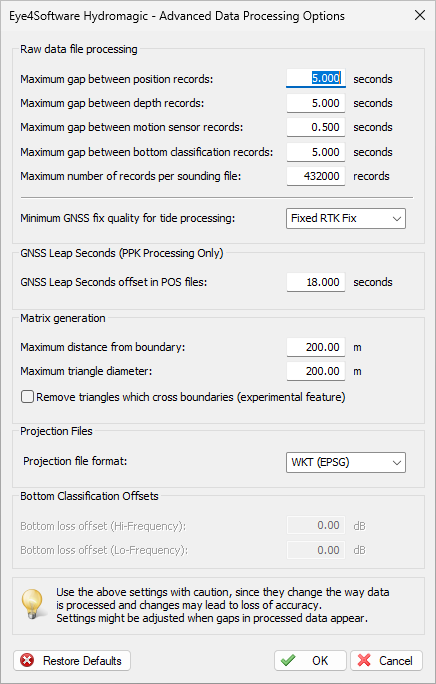Restore default processing settings
Viewport: 436px width, 684px height.
point(72,660)
